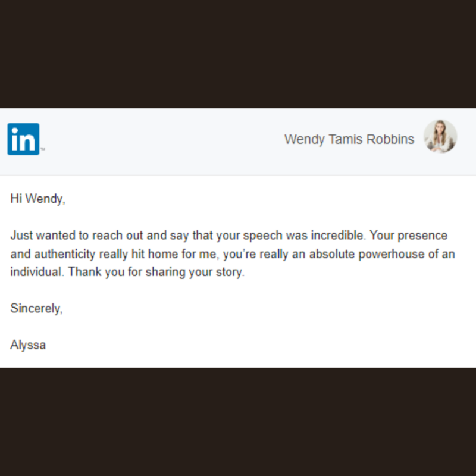
Task: Click the dark band above the header
Action: (238, 54)
